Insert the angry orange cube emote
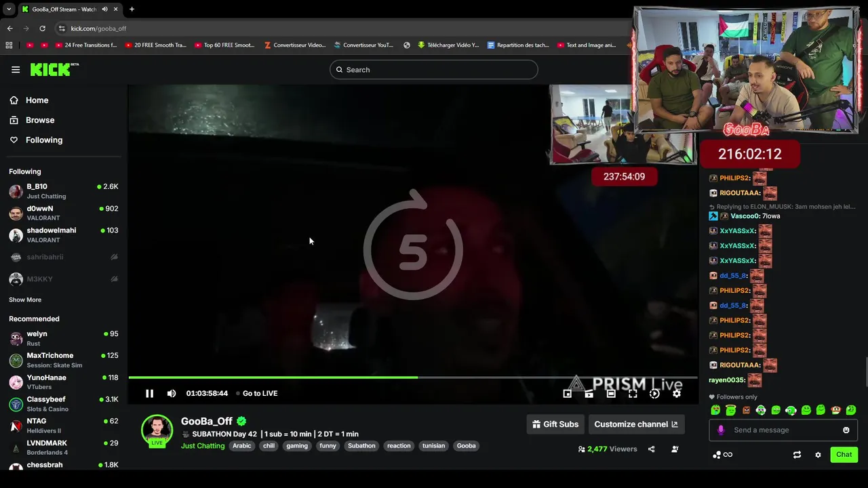 point(746,410)
